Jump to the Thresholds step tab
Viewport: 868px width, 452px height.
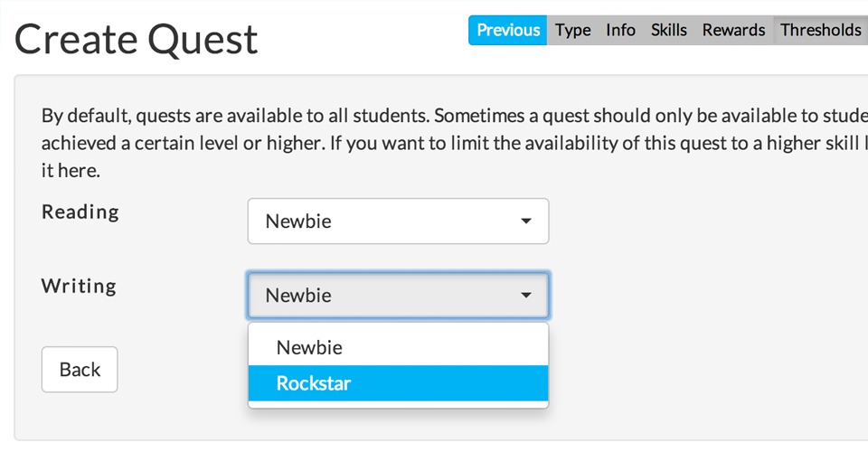click(x=820, y=30)
